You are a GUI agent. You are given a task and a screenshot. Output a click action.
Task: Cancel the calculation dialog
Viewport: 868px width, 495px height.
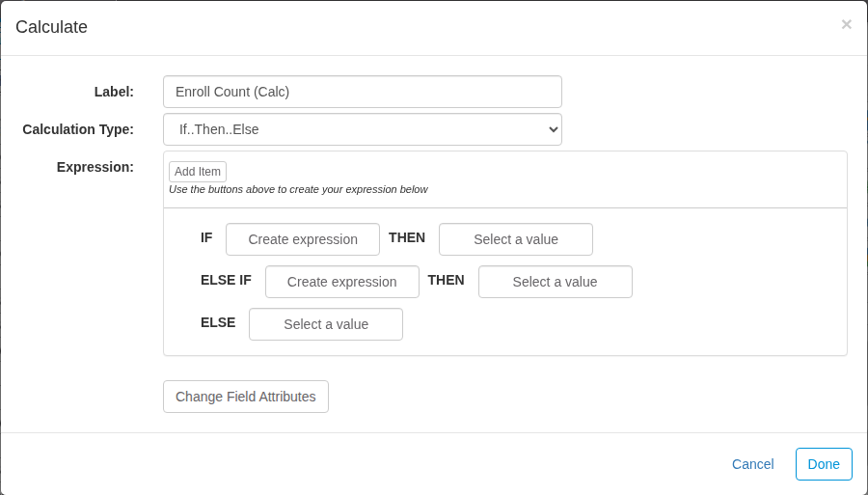[x=753, y=464]
